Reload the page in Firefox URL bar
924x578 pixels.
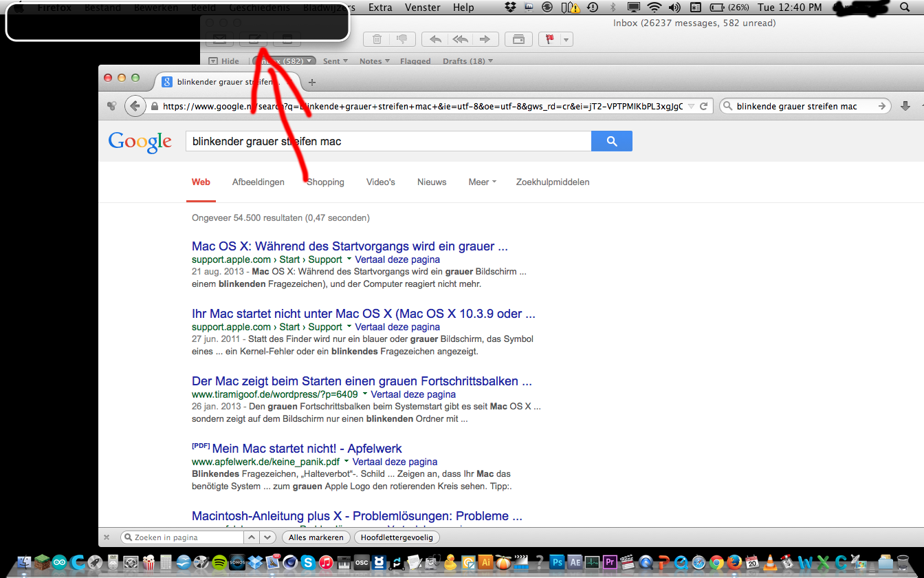coord(704,107)
